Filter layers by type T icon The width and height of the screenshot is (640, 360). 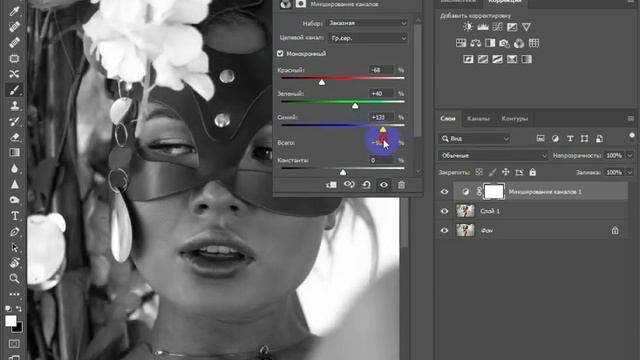tap(570, 139)
